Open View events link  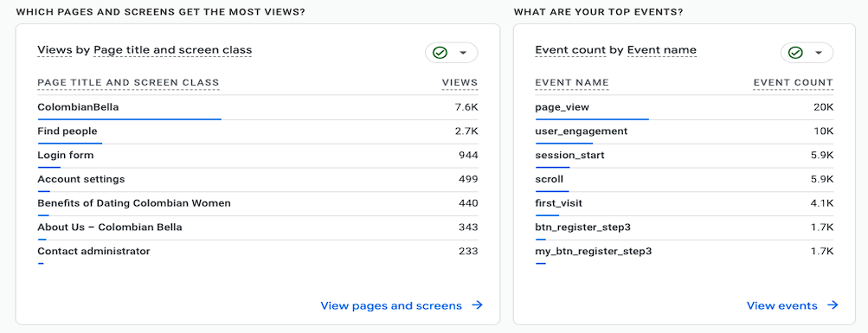click(781, 305)
